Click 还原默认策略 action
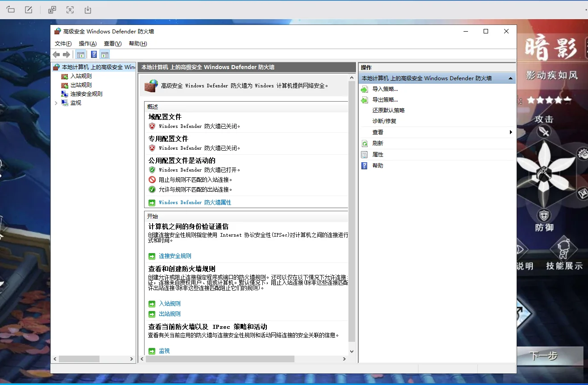 tap(389, 111)
